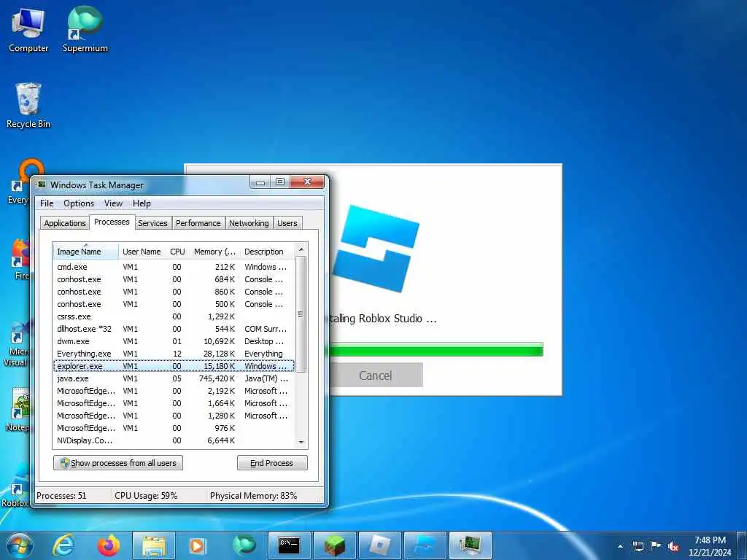Select the NVDisplay.Co... process row
747x560 pixels.
174,440
